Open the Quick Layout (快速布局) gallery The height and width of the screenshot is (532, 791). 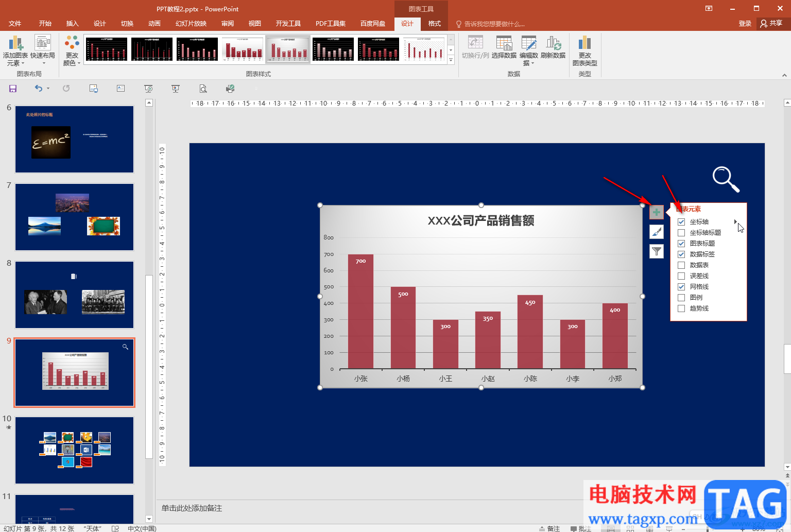point(43,50)
